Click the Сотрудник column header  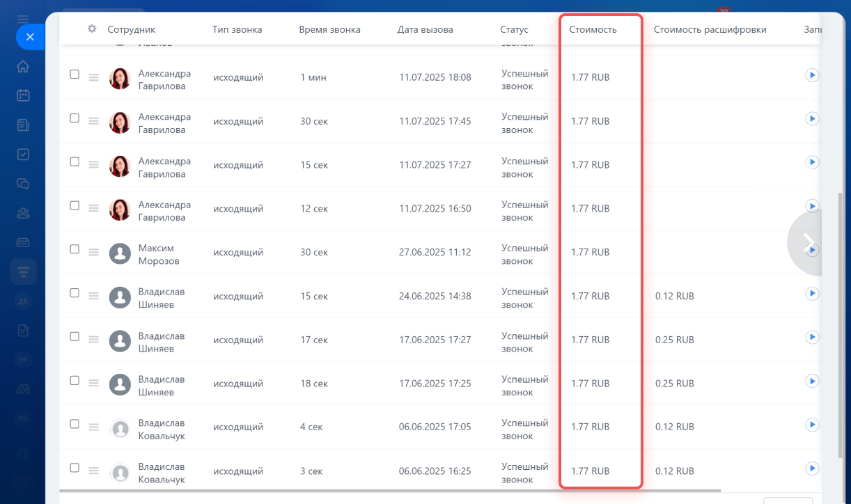131,29
